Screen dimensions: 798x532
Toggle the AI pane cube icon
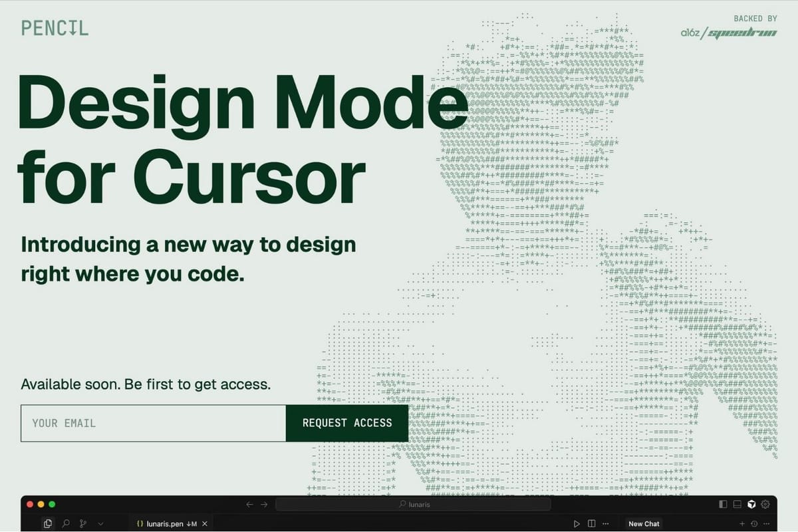pyautogui.click(x=751, y=504)
